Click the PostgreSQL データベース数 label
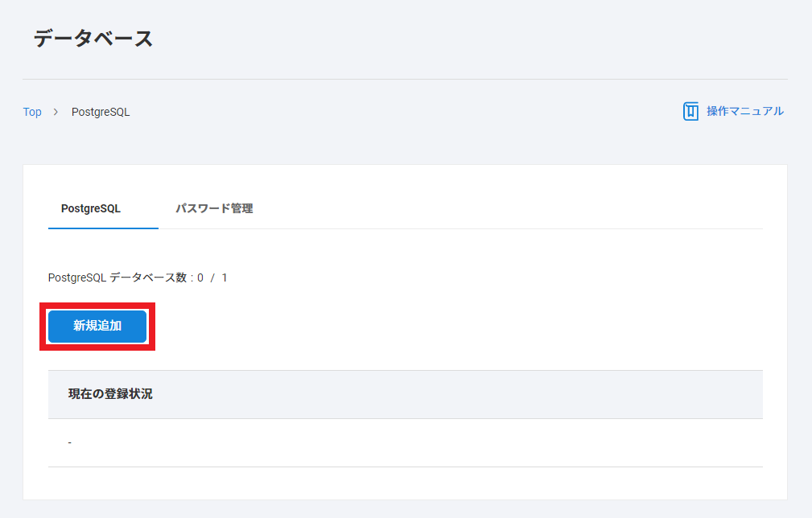 117,277
